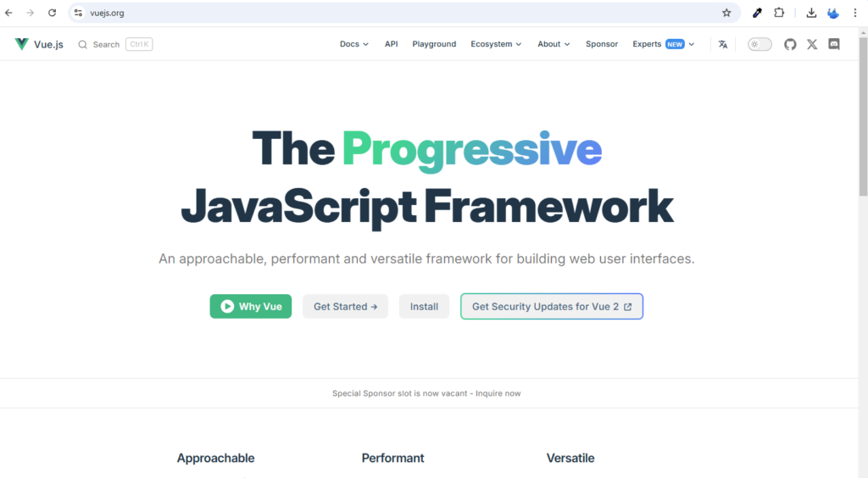
Task: Click the word Progressive in headline
Action: (x=472, y=151)
